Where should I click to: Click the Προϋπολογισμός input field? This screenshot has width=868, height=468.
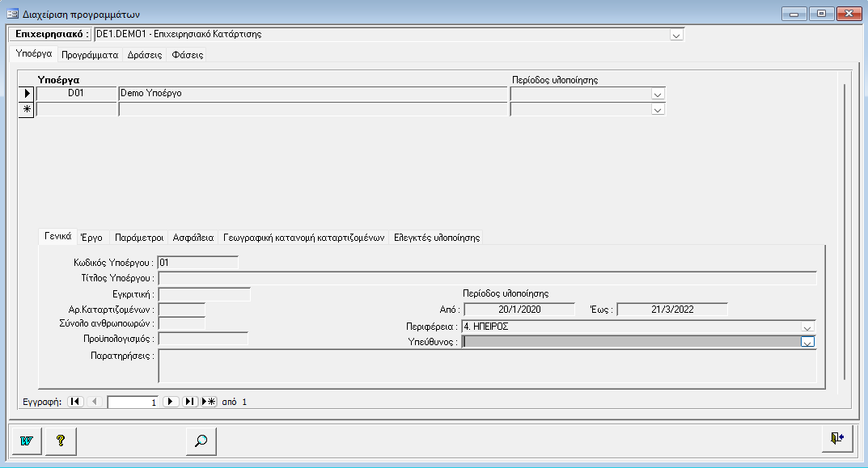[x=202, y=339]
